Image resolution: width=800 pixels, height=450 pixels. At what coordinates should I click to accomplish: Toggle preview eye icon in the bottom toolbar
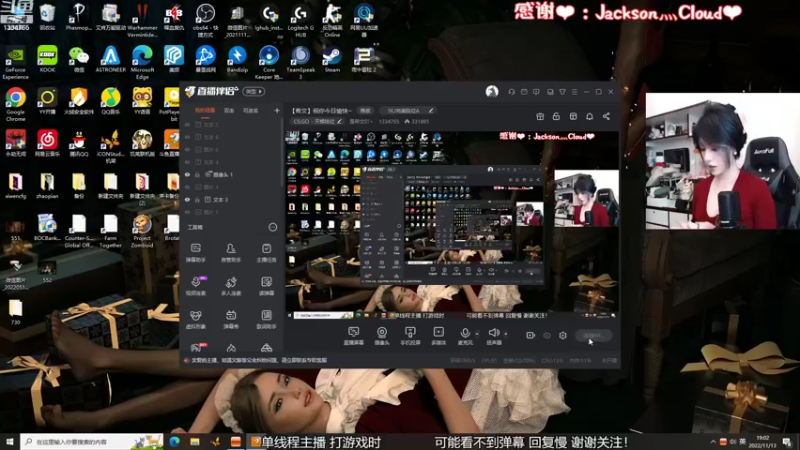click(547, 335)
